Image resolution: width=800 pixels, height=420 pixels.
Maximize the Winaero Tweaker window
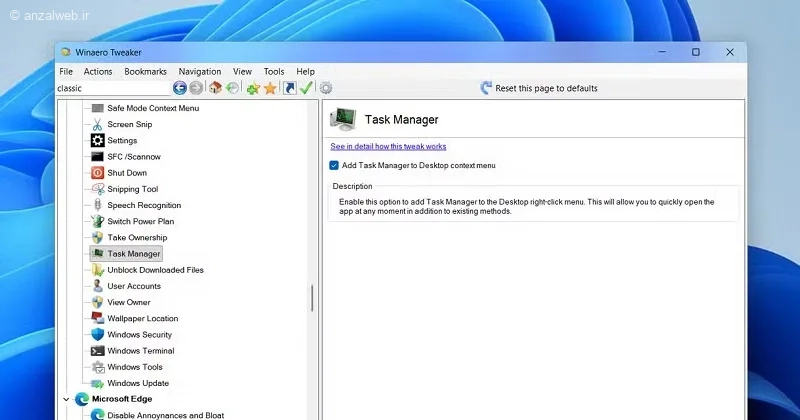(696, 52)
